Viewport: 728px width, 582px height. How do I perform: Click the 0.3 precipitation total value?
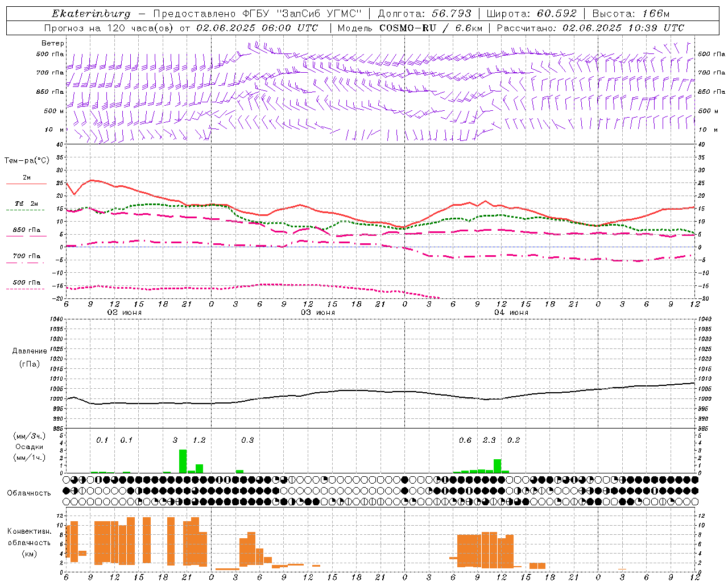tap(247, 440)
